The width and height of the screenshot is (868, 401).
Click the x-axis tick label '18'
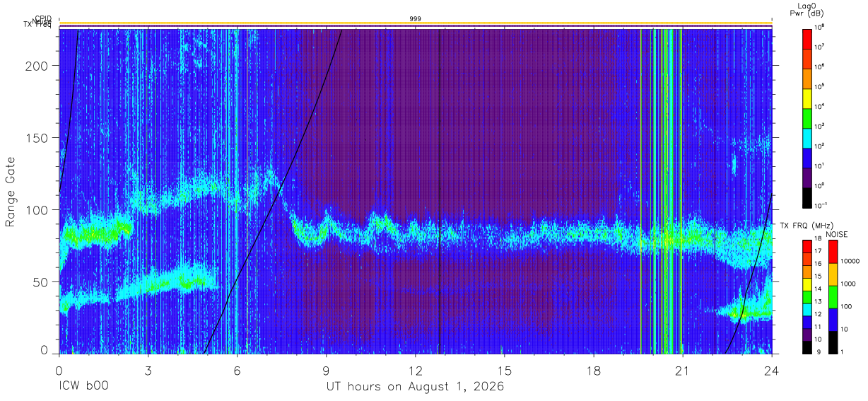coord(593,370)
